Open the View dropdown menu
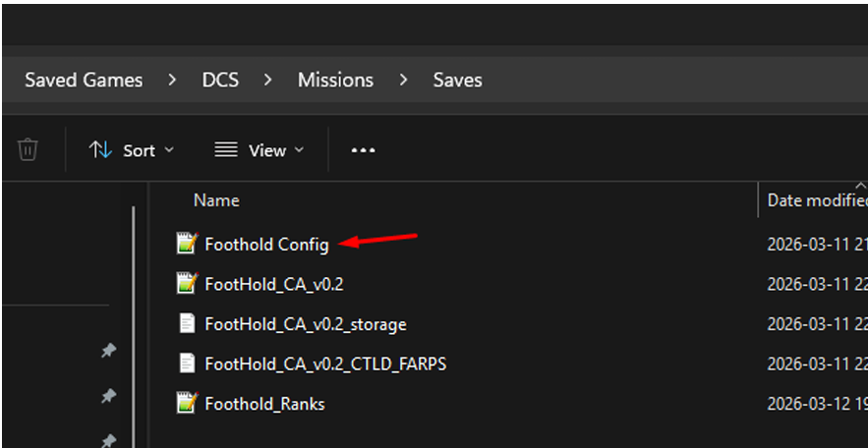Image resolution: width=868 pixels, height=448 pixels. pyautogui.click(x=260, y=150)
